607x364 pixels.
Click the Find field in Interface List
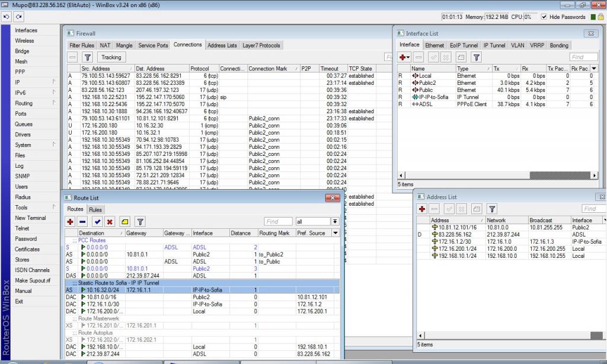(x=584, y=57)
